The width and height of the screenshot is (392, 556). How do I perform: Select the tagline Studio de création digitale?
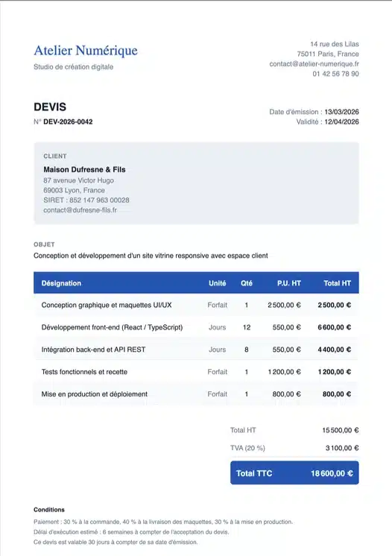(x=73, y=66)
